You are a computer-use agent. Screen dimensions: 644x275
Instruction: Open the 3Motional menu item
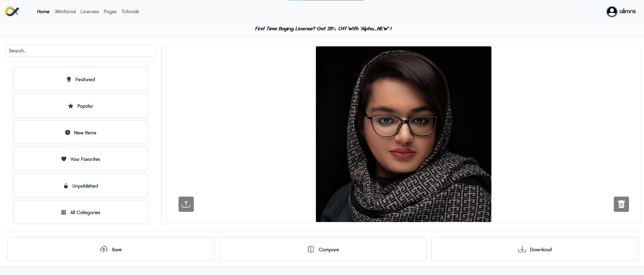click(x=65, y=11)
